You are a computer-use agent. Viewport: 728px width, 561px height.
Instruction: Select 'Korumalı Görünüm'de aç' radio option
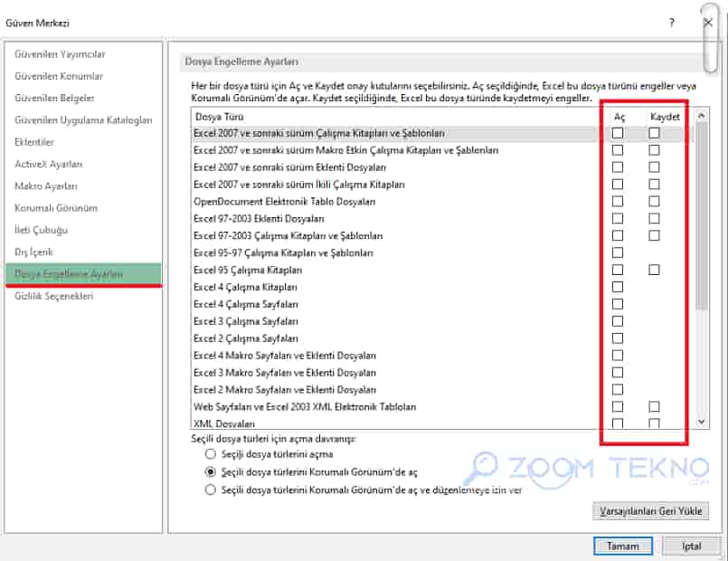(211, 471)
